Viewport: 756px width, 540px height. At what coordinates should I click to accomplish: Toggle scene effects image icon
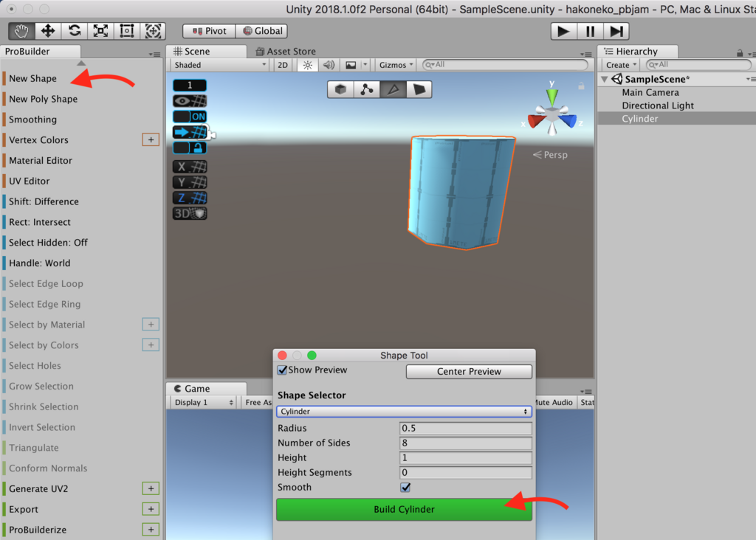pyautogui.click(x=351, y=65)
